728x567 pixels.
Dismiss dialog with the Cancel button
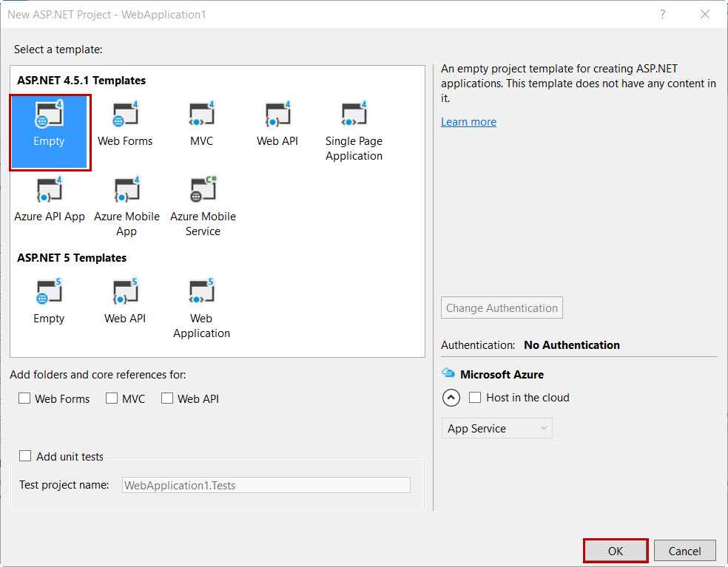[685, 551]
